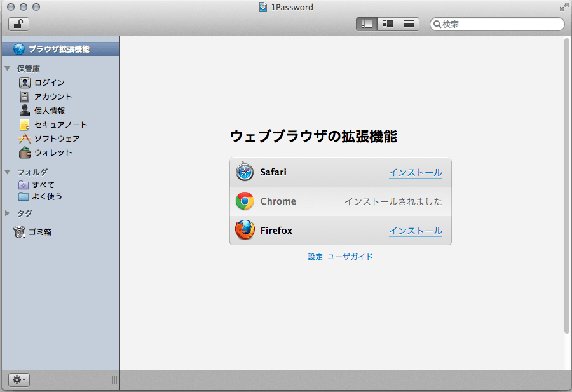The width and height of the screenshot is (572, 392).
Task: Expand the タグ tags section
Action: 8,213
